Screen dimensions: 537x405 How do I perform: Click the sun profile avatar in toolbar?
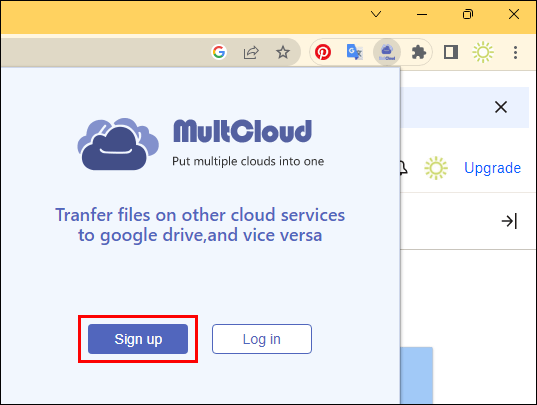(x=483, y=52)
